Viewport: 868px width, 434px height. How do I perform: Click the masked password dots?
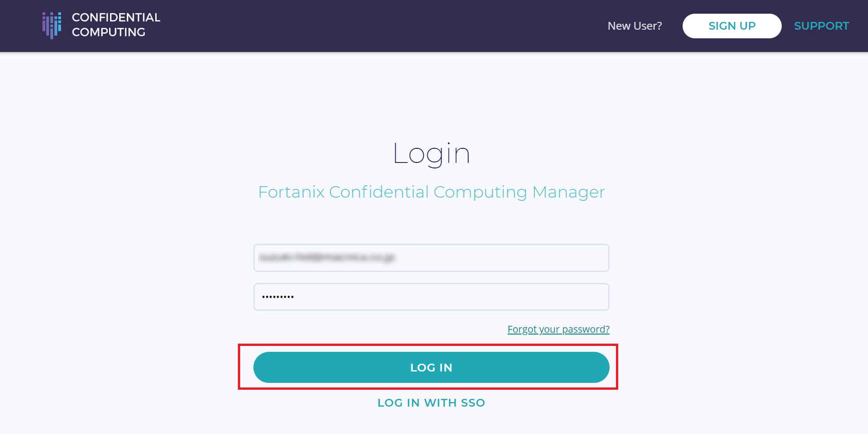[278, 297]
